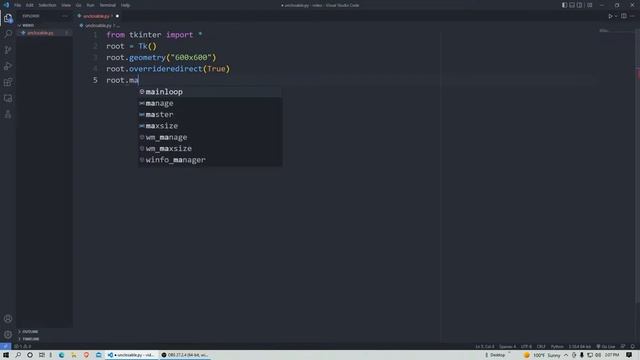Viewport: 640px width, 360px height.
Task: Choose wm_maxsize from the suggestion list
Action: [x=210, y=149]
